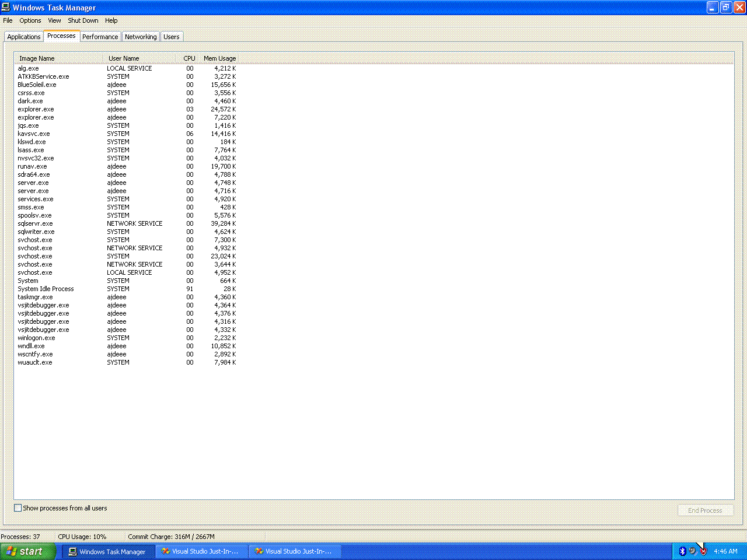This screenshot has width=747, height=560.
Task: Open the Options menu
Action: click(x=30, y=20)
